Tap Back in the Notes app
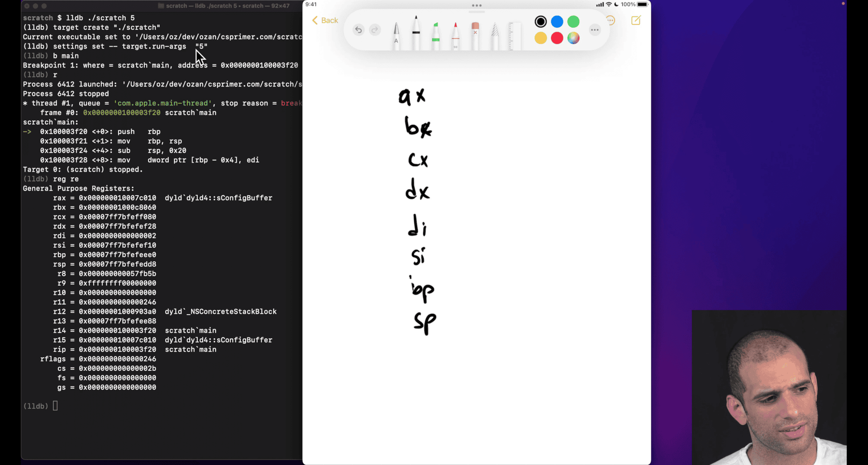The width and height of the screenshot is (868, 465). point(325,20)
